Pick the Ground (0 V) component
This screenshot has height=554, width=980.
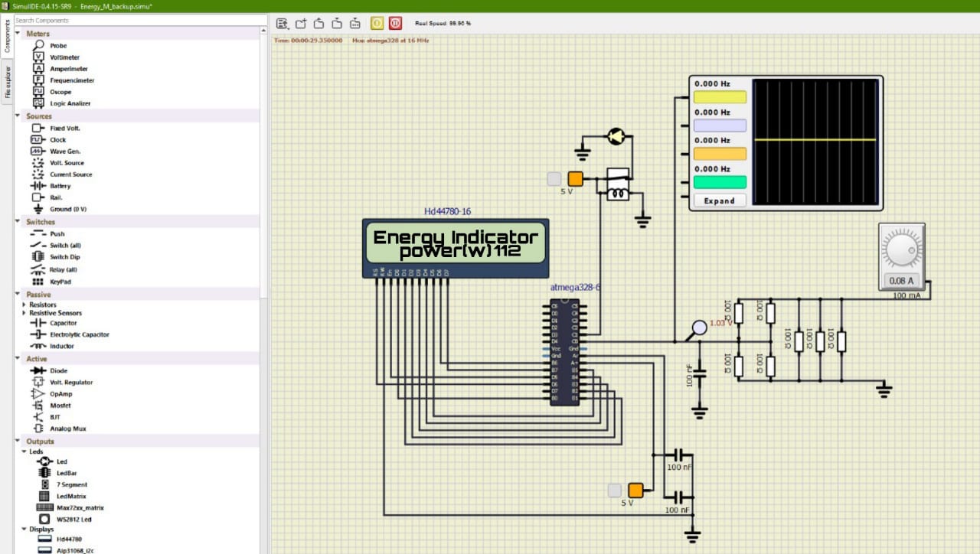pyautogui.click(x=59, y=209)
